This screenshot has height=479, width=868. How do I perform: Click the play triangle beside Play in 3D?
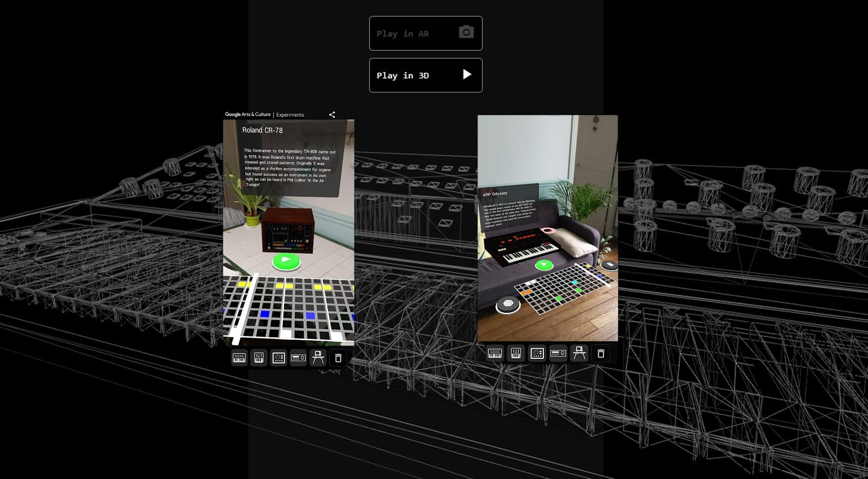[x=467, y=74]
